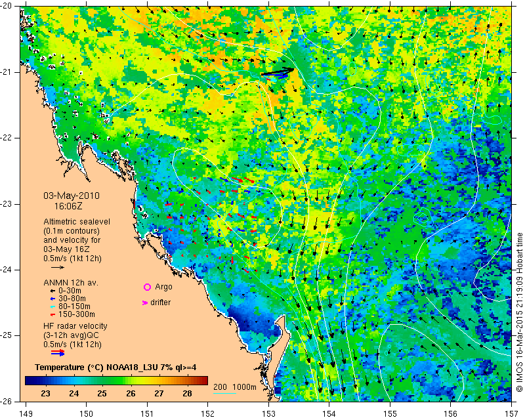The image size is (525, 420).
Task: Click the latitude axis label '-24'
Action: (x=7, y=270)
